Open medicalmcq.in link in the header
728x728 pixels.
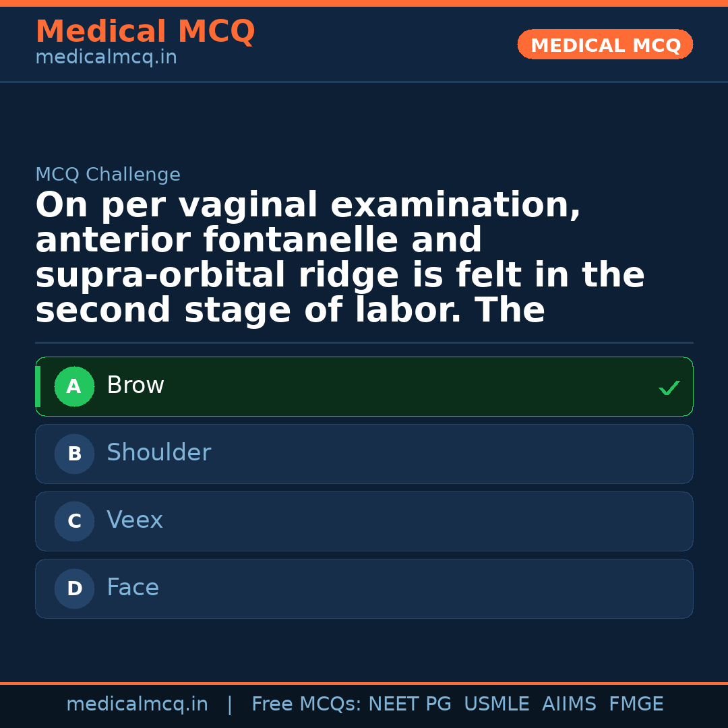[105, 57]
